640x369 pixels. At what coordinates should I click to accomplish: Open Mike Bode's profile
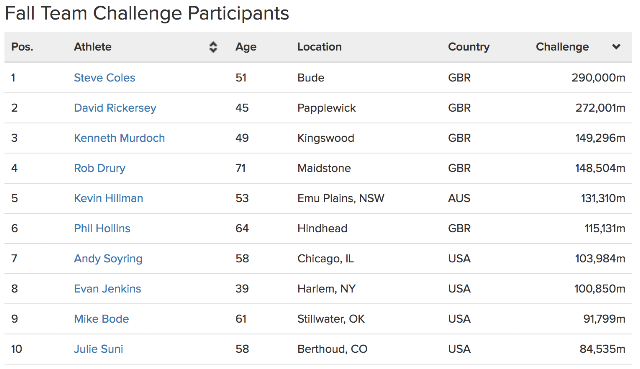pos(101,319)
